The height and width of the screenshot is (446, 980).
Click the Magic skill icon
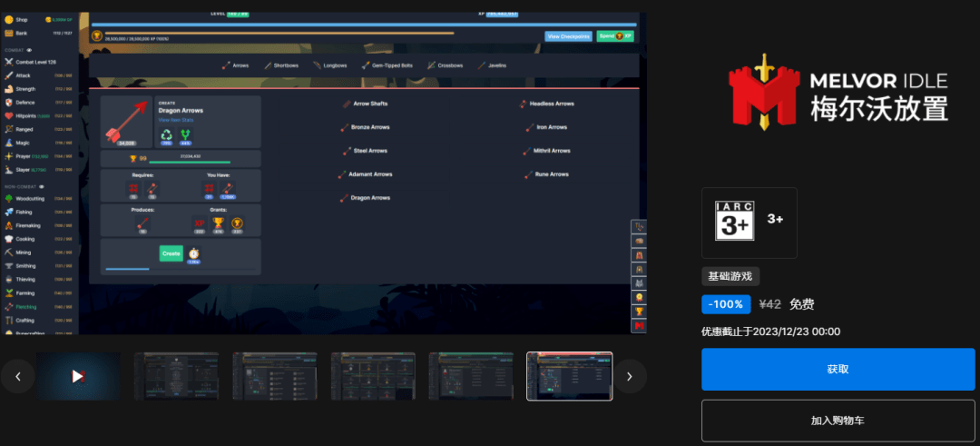click(8, 143)
